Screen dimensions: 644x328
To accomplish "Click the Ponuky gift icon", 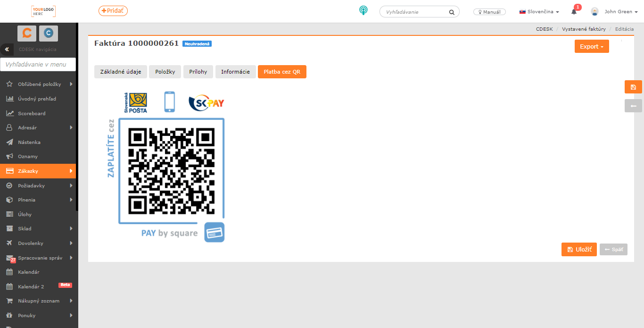I will 9,315.
